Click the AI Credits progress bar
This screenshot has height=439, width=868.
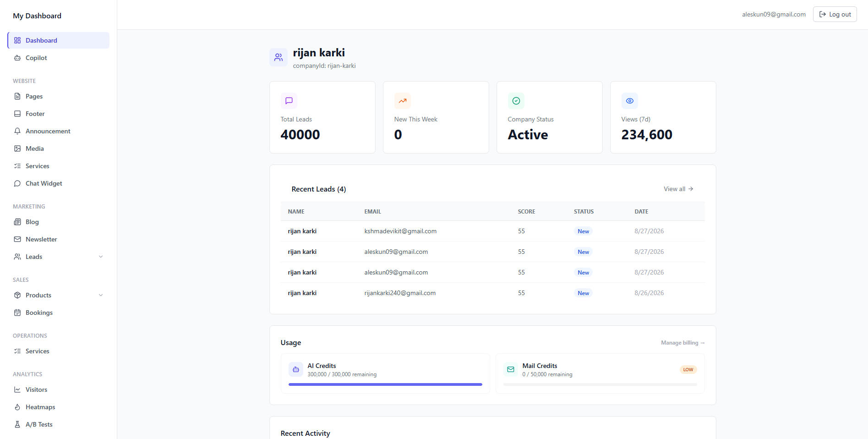385,384
